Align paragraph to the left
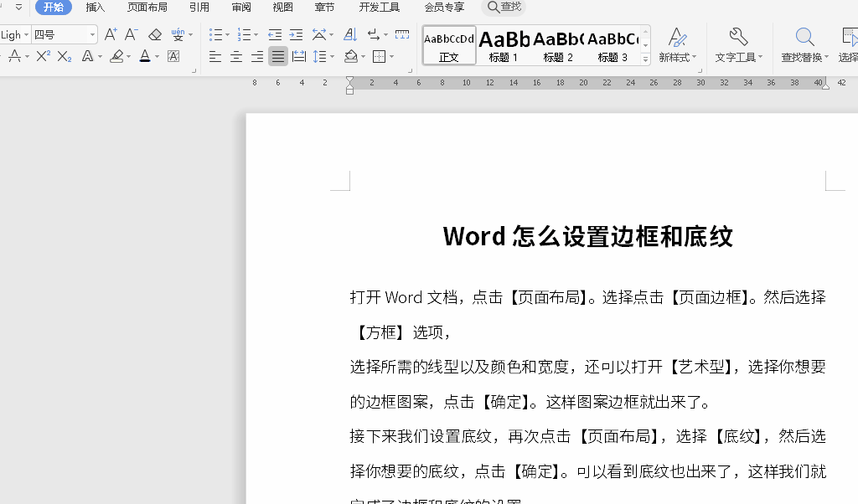Screen dimensions: 858x504 coord(215,56)
